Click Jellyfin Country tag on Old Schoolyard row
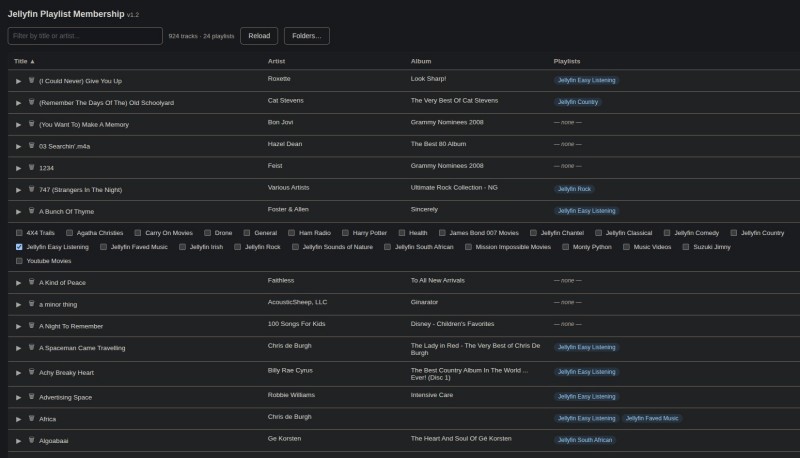Screen dimensions: 800x458 [x=578, y=102]
